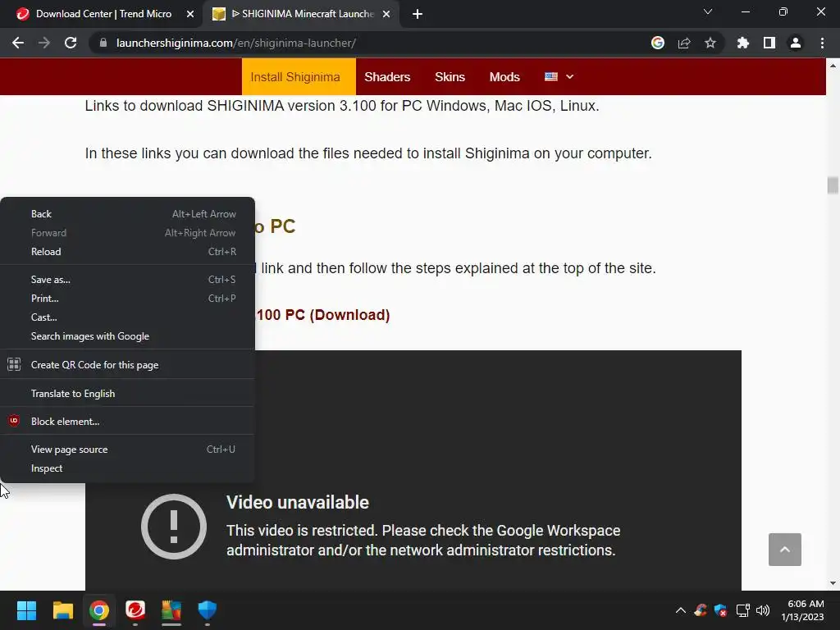
Task: Click the scroll-to-top arrow button
Action: (785, 550)
